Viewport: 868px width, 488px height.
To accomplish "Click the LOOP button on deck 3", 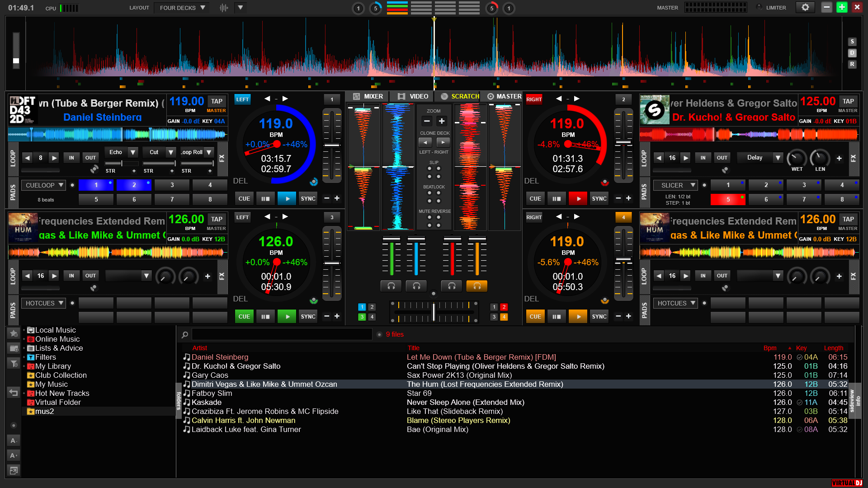I will point(11,276).
